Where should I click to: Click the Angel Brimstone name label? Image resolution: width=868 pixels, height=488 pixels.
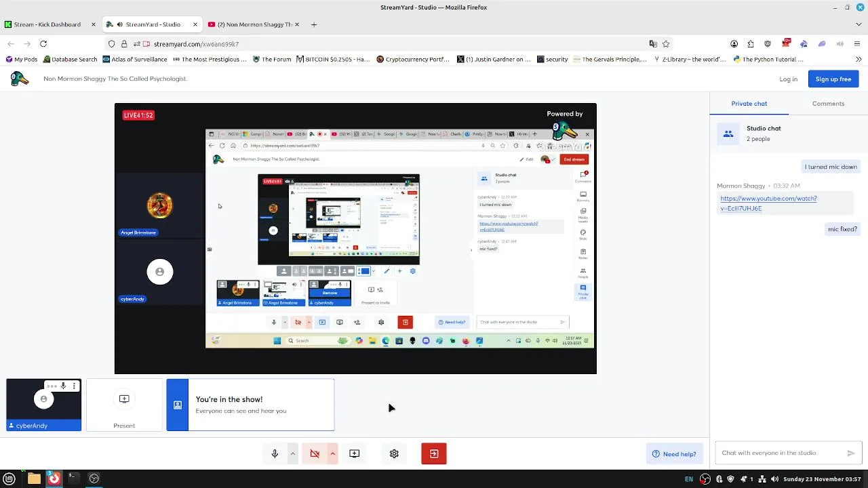[x=138, y=232]
